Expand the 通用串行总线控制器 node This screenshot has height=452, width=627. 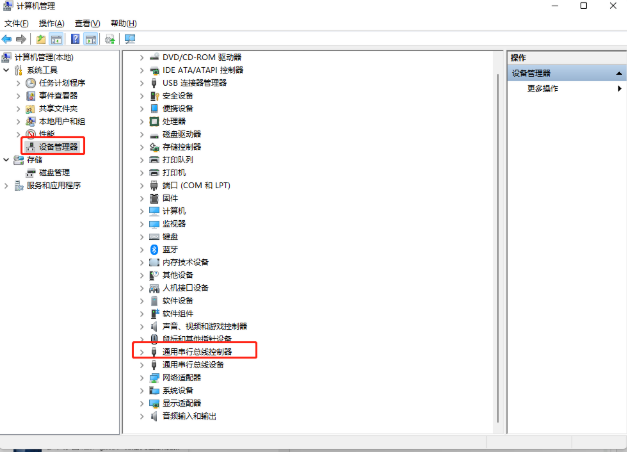pyautogui.click(x=141, y=352)
